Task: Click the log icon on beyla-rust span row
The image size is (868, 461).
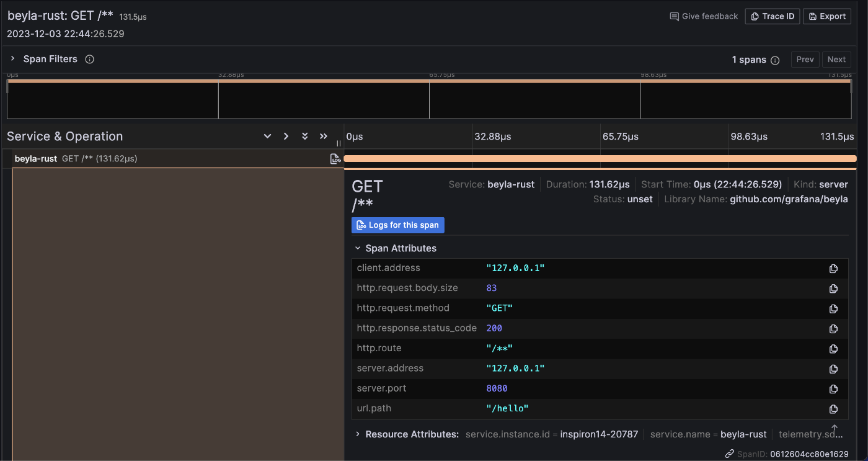Action: pos(335,159)
